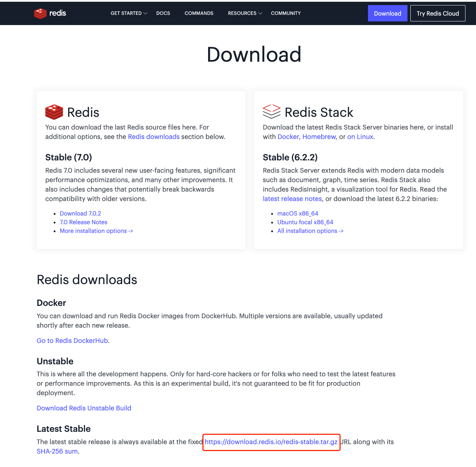Viewport: 476px width, 467px height.
Task: Click the red Redis cube icon in the Redis card
Action: pos(54,112)
